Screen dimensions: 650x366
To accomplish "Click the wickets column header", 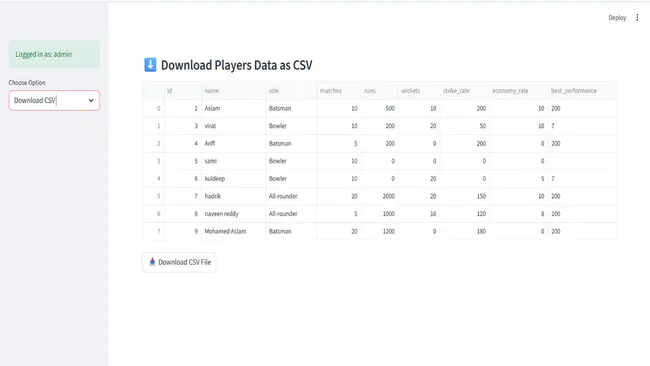I will coord(419,91).
